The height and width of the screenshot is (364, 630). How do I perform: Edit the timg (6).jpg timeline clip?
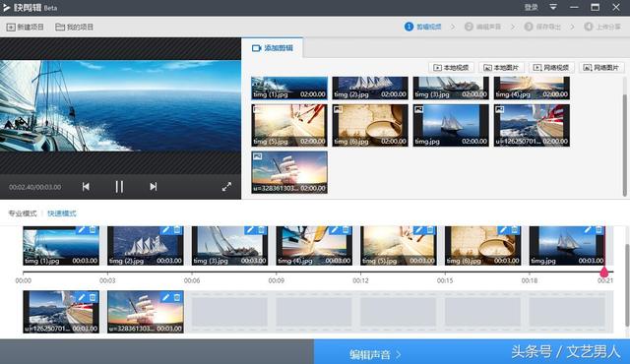(x=503, y=230)
